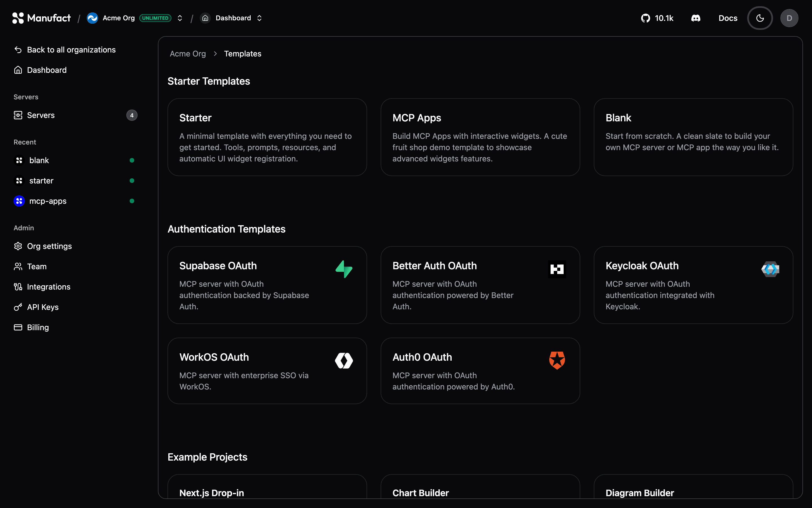812x508 pixels.
Task: Select the Blank template card
Action: coord(693,137)
